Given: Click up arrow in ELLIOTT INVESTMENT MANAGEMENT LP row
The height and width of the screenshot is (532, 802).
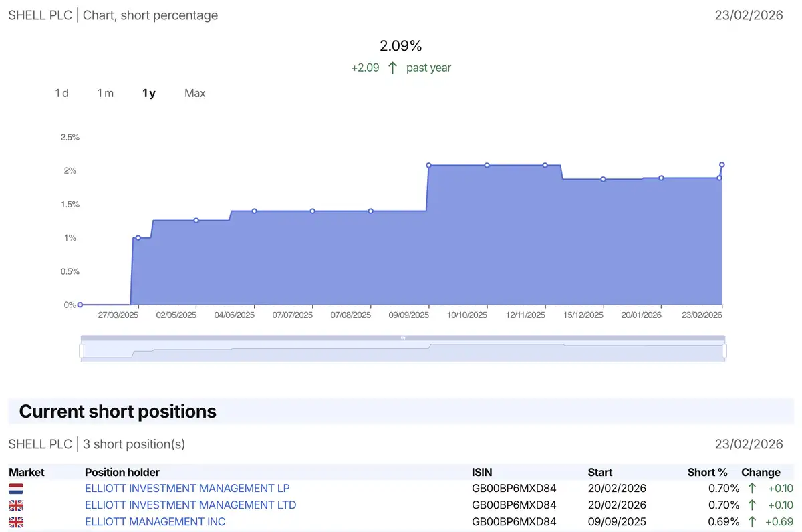Looking at the screenshot, I should [x=752, y=488].
